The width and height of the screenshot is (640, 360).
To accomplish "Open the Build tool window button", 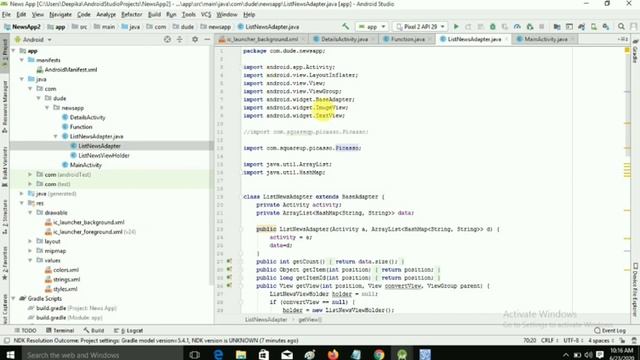I will (x=94, y=330).
